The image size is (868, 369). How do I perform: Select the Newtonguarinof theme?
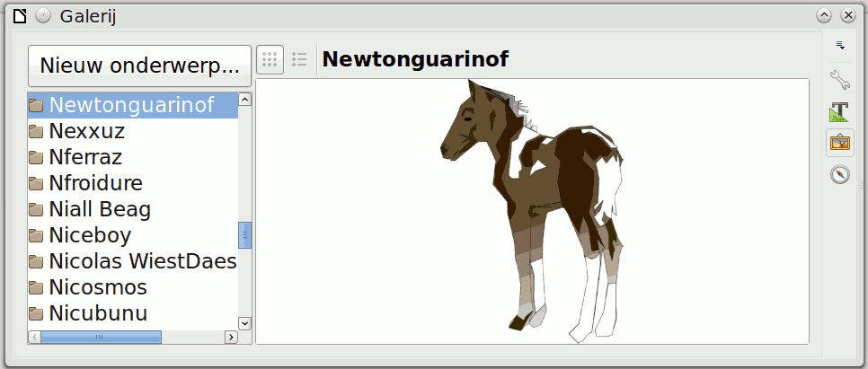[133, 105]
